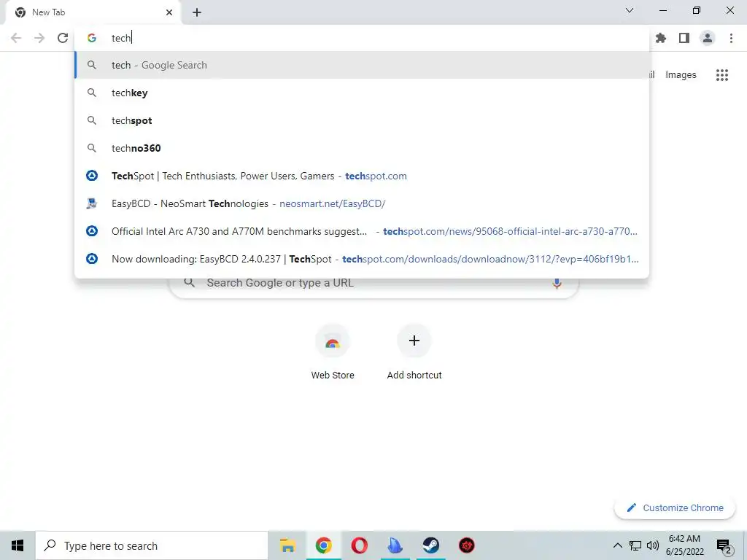
Task: Toggle the side panel icon
Action: click(x=684, y=38)
